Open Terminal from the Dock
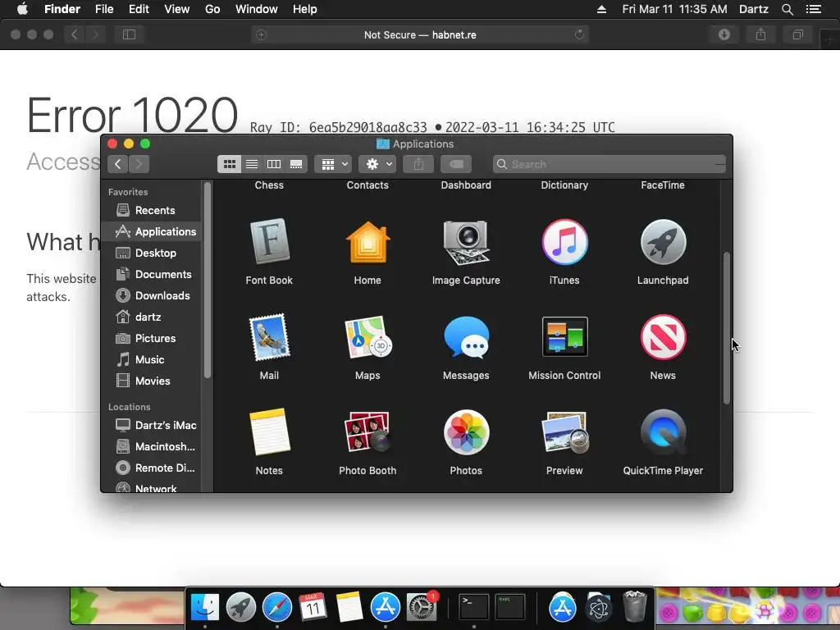840x630 pixels. (474, 607)
